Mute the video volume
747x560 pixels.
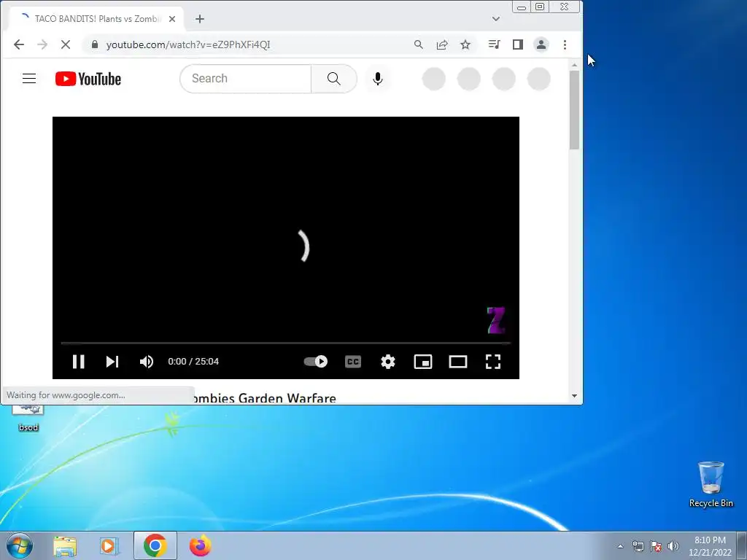[146, 362]
